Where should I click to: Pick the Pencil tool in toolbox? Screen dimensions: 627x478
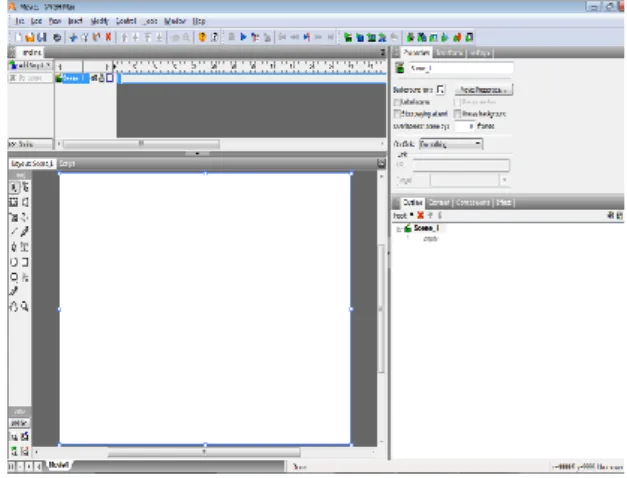[x=25, y=232]
